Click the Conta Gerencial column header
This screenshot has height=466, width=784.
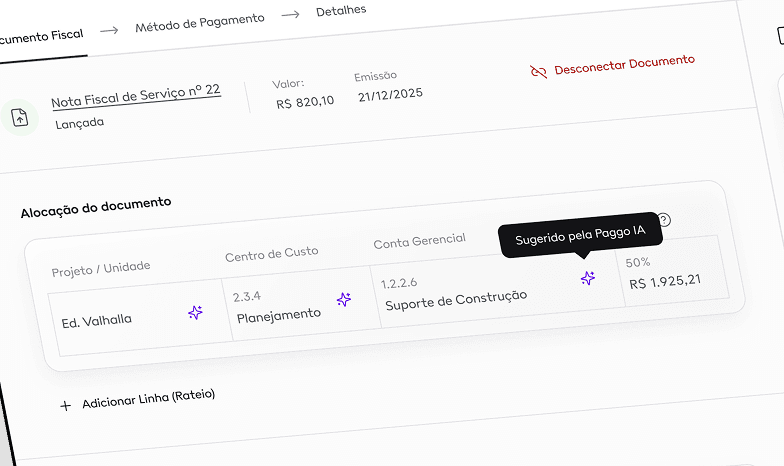click(x=420, y=241)
